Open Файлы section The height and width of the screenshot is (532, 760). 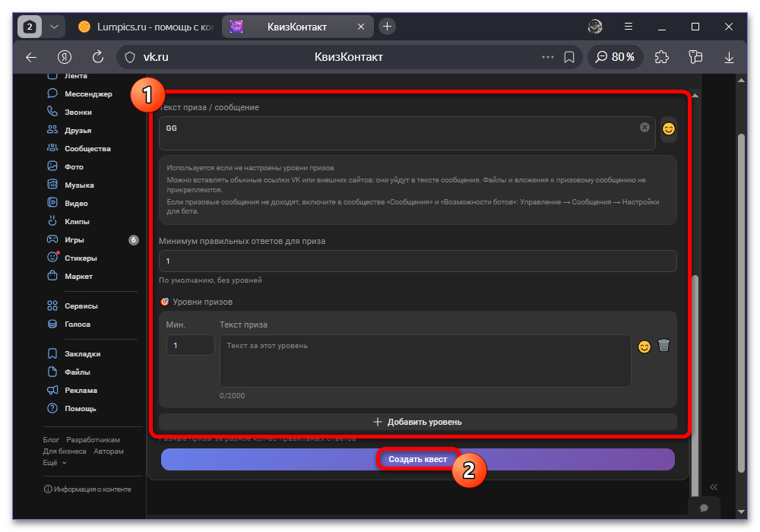pos(69,372)
